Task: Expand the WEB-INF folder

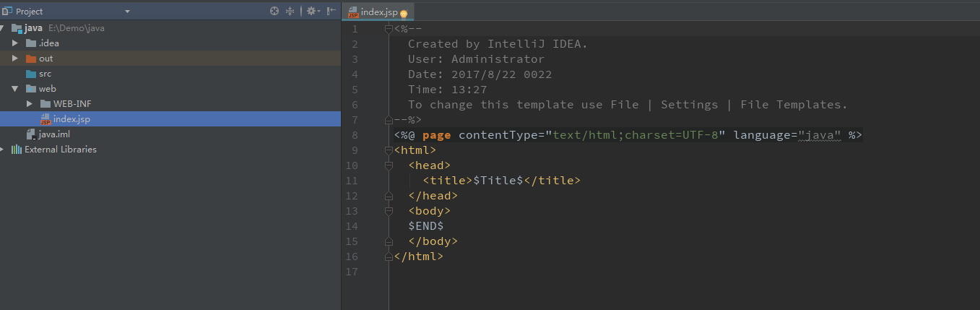Action: tap(30, 104)
